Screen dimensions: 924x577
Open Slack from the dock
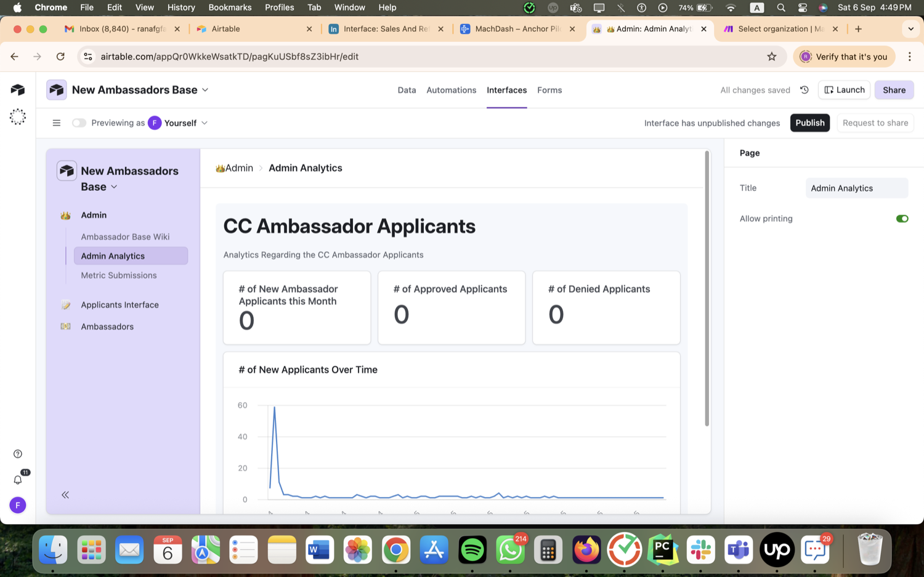click(700, 550)
